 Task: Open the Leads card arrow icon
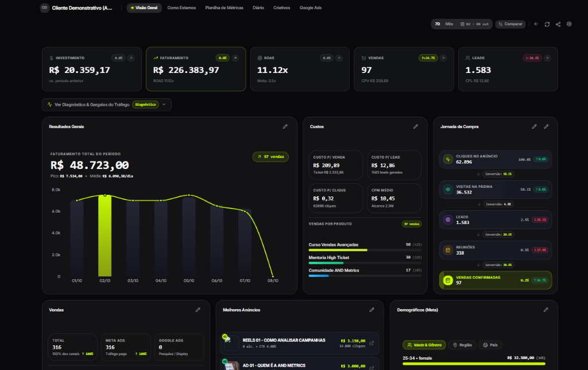(x=547, y=58)
